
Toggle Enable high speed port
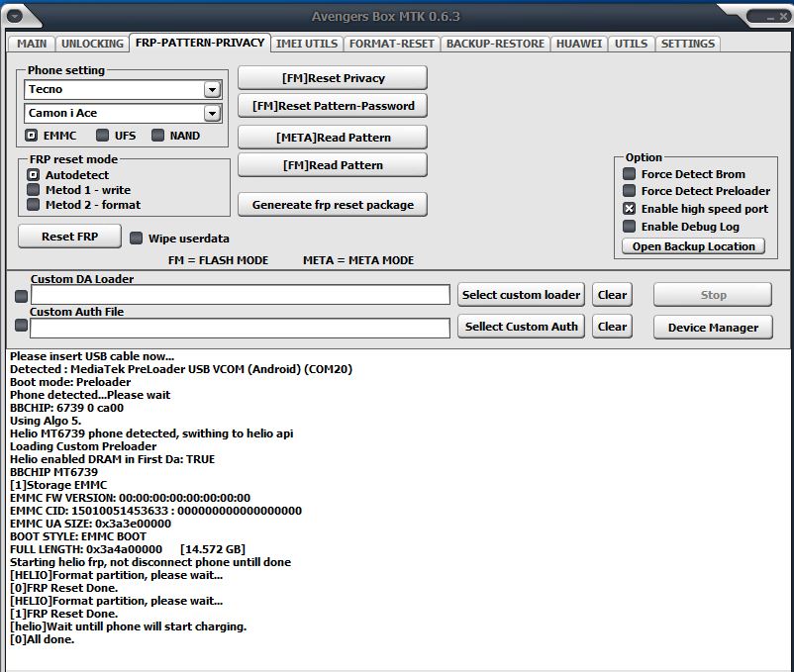pos(629,209)
